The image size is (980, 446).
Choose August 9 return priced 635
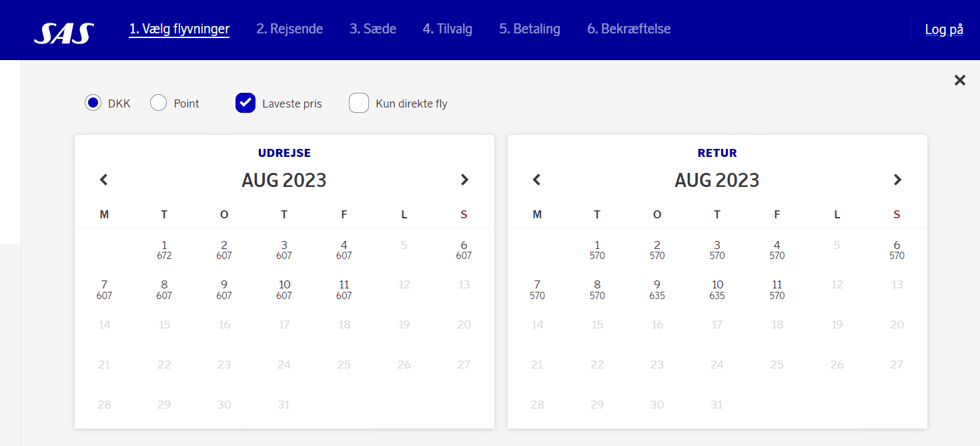point(657,290)
